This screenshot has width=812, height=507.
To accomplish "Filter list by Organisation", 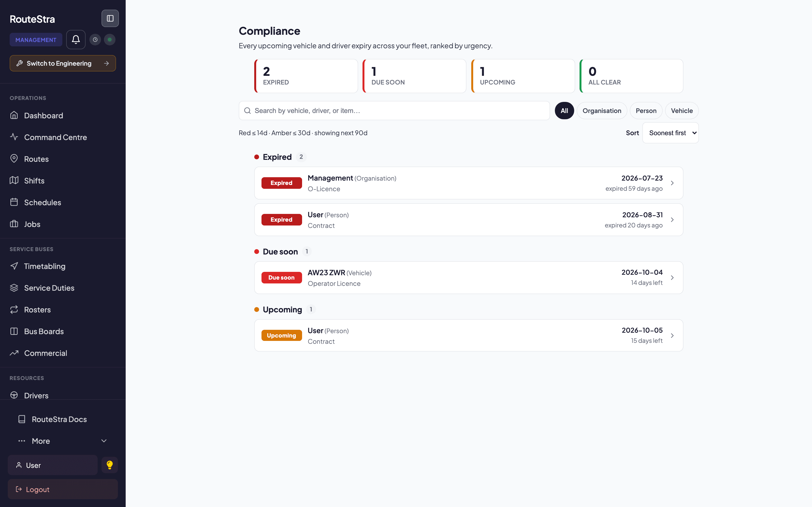I will [602, 111].
